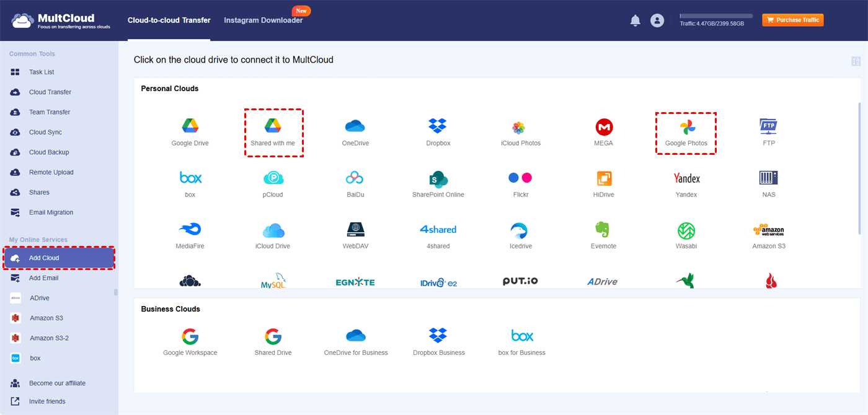Choose MediaFire cloud
The width and height of the screenshot is (868, 415).
click(190, 235)
